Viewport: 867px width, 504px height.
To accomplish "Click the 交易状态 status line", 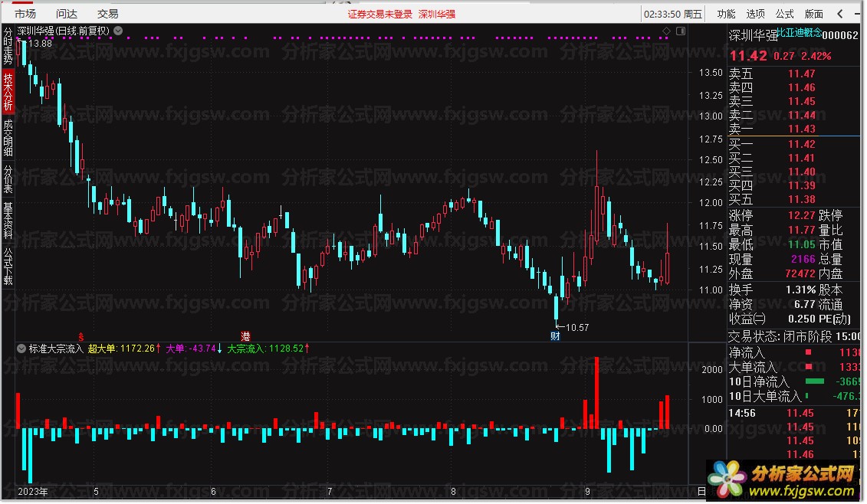I will pos(793,336).
